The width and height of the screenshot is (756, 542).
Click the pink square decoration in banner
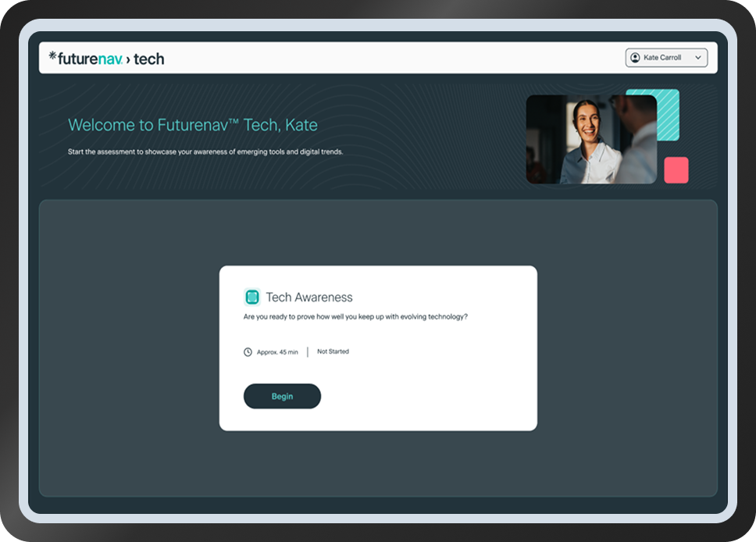click(x=676, y=169)
